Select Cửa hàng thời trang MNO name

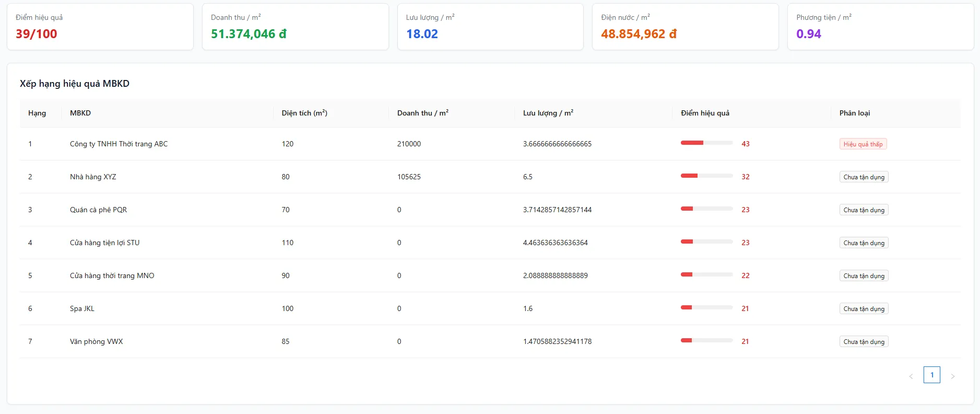[112, 275]
